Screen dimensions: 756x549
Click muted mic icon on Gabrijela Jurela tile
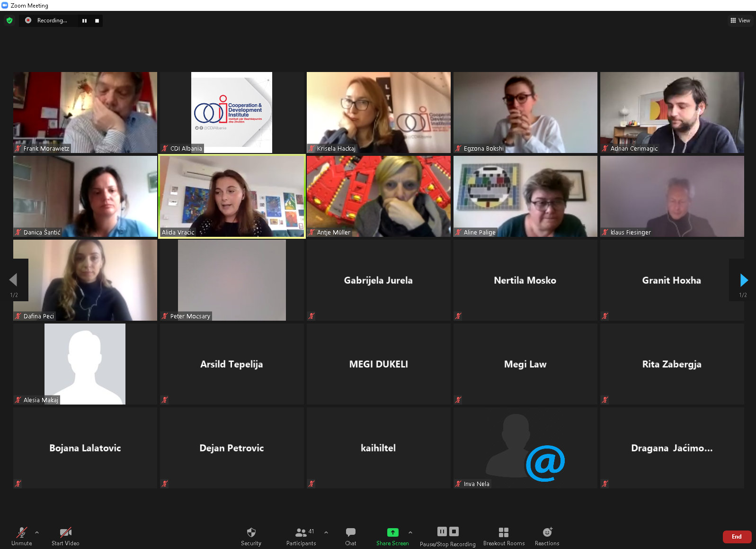[311, 316]
